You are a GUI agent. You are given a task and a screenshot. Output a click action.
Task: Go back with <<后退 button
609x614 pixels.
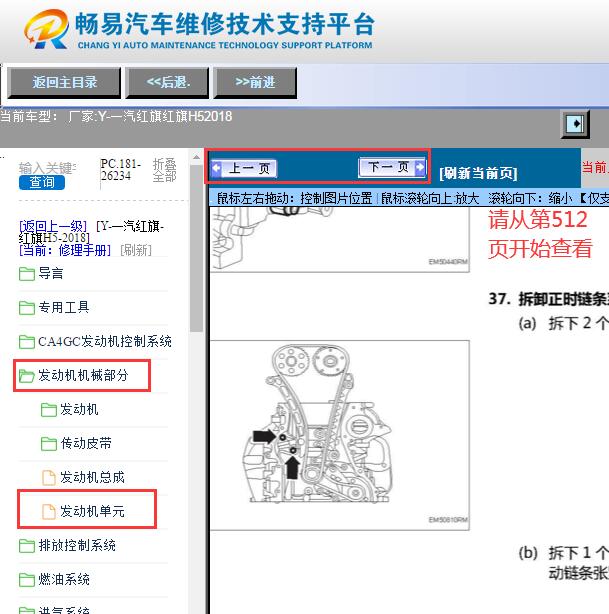tap(168, 82)
